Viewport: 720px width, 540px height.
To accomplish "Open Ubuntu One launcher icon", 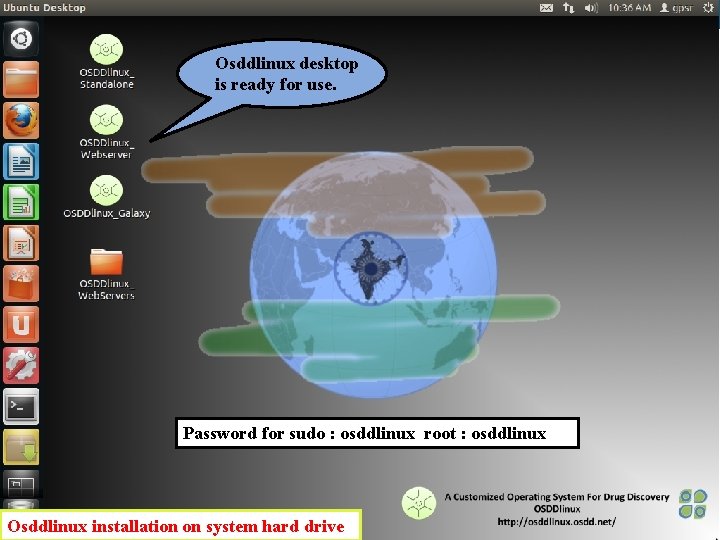I will 21,325.
